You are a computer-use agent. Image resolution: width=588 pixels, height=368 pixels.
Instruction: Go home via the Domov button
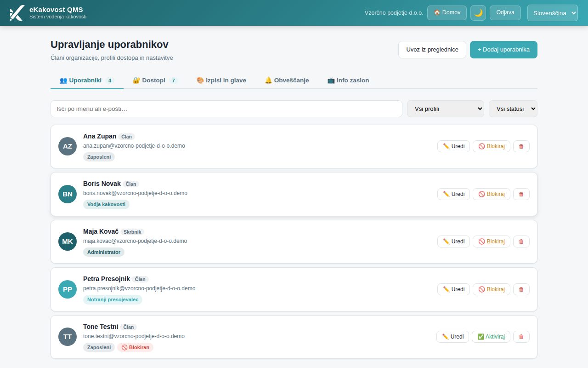click(447, 13)
